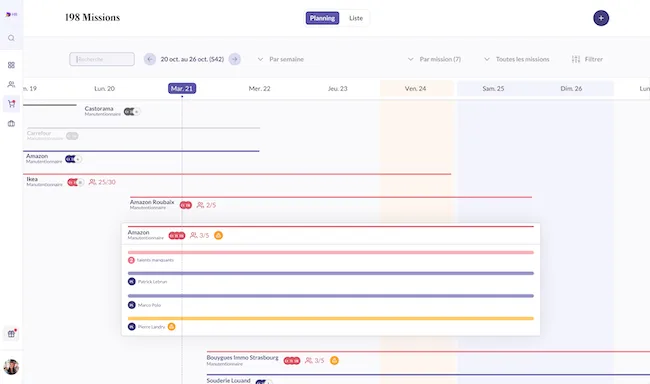Click the people icon next to 2/5
The height and width of the screenshot is (384, 650).
click(x=200, y=205)
